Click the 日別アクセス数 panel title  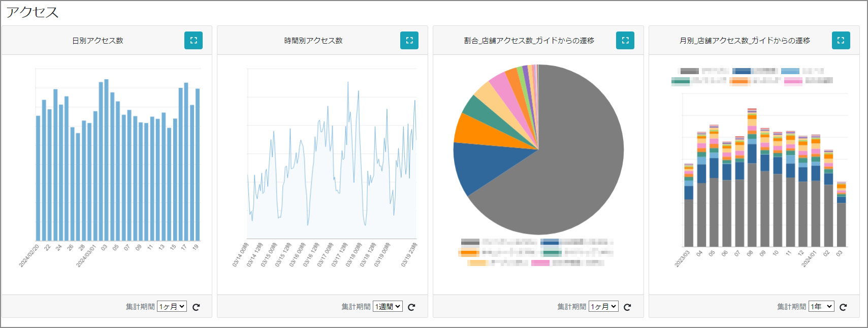coord(98,41)
